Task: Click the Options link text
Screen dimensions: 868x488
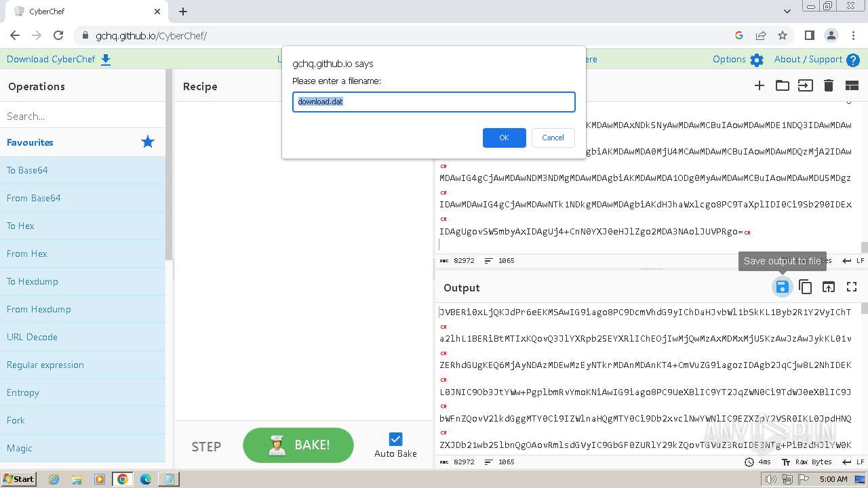Action: click(x=729, y=59)
